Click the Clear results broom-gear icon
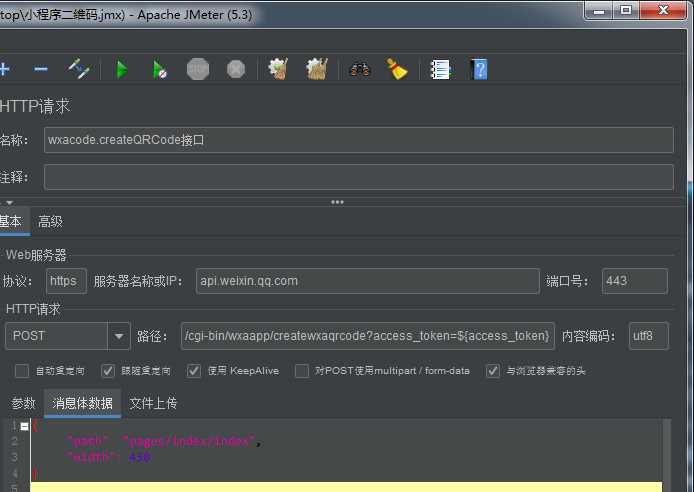 coord(278,69)
